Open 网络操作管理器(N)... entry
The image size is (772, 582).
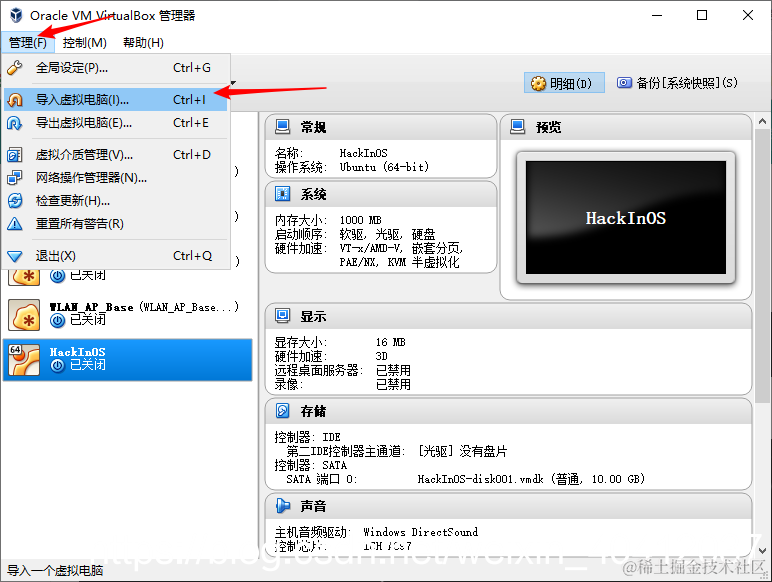tap(116, 178)
